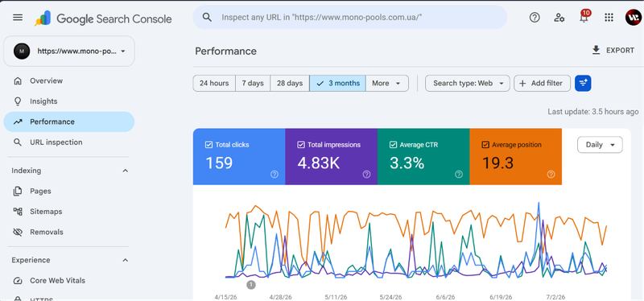This screenshot has height=301, width=644.
Task: Open Overview in the sidebar
Action: click(x=69, y=81)
